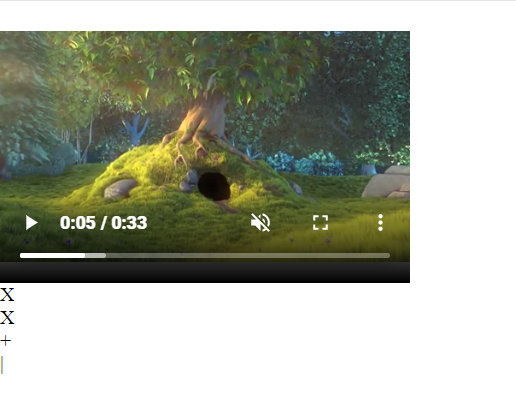Screen dimensions: 516x417
Task: Play the video with the triangle button
Action: point(31,223)
